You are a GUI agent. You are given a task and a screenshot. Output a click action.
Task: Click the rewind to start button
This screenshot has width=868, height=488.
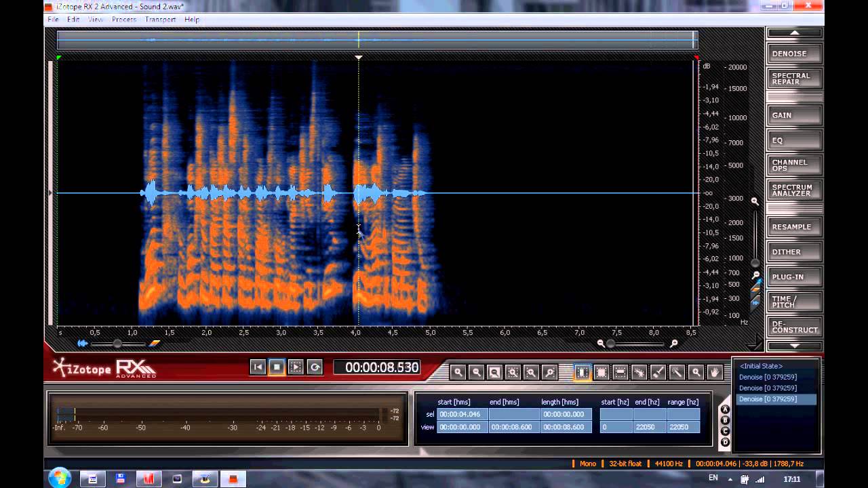(x=258, y=367)
